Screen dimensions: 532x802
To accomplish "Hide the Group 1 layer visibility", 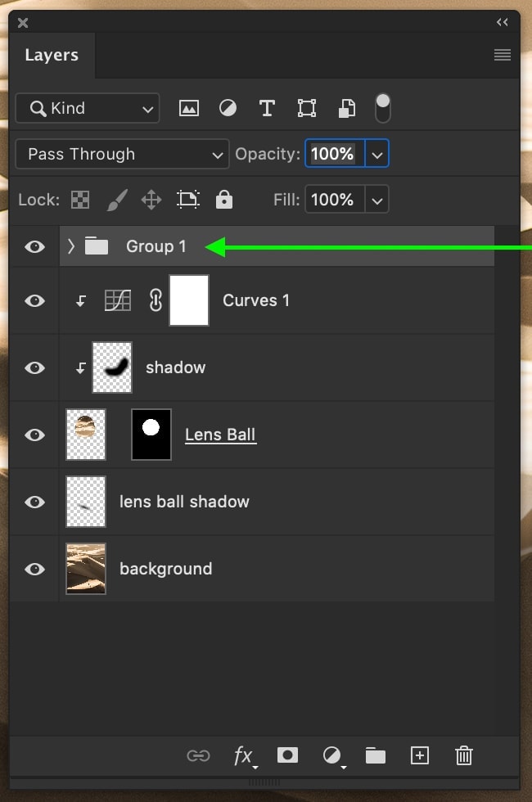I will coord(34,247).
